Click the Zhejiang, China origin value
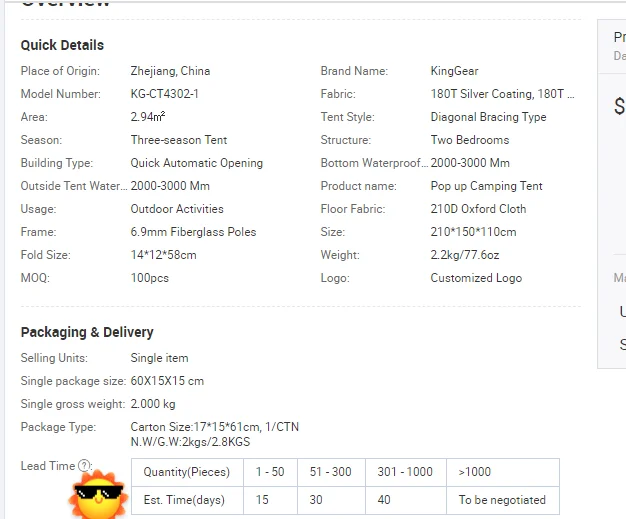 170,71
